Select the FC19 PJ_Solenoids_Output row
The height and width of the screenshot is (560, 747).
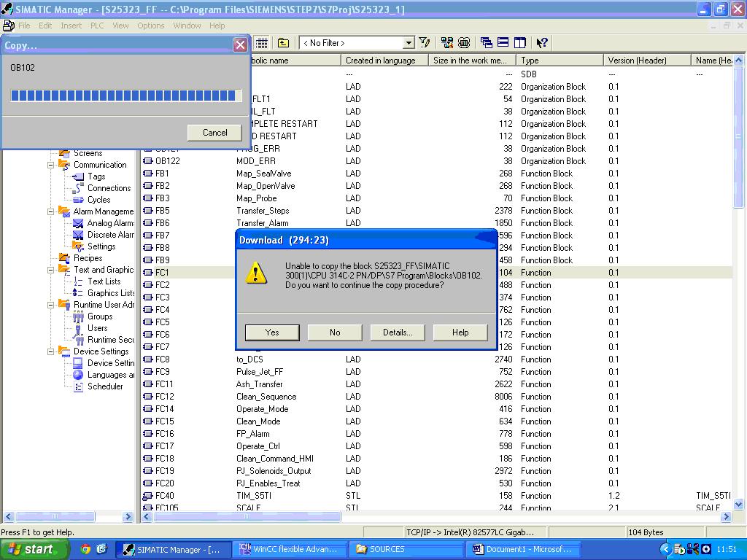(436, 471)
